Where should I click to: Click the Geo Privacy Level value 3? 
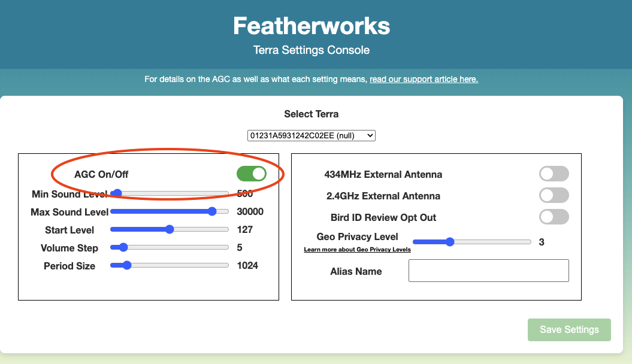coord(542,242)
